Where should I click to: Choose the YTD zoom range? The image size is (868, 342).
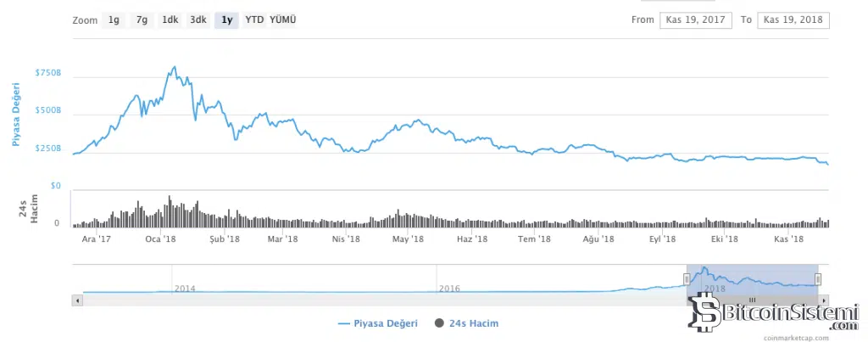[253, 20]
